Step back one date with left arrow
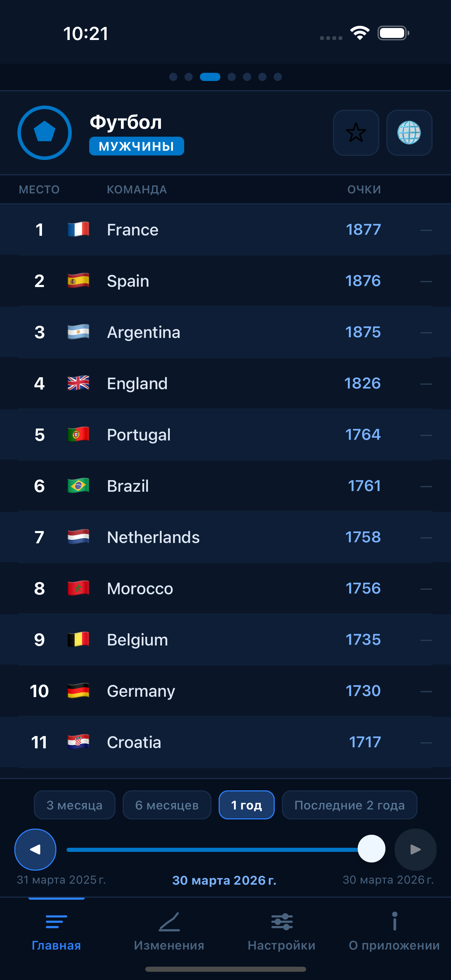This screenshot has height=980, width=451. pyautogui.click(x=36, y=849)
